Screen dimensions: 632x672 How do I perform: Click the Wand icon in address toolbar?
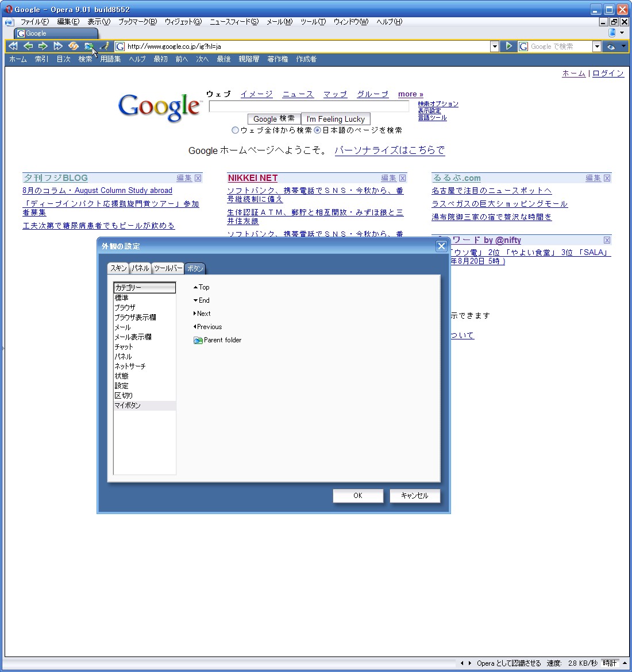[x=104, y=46]
